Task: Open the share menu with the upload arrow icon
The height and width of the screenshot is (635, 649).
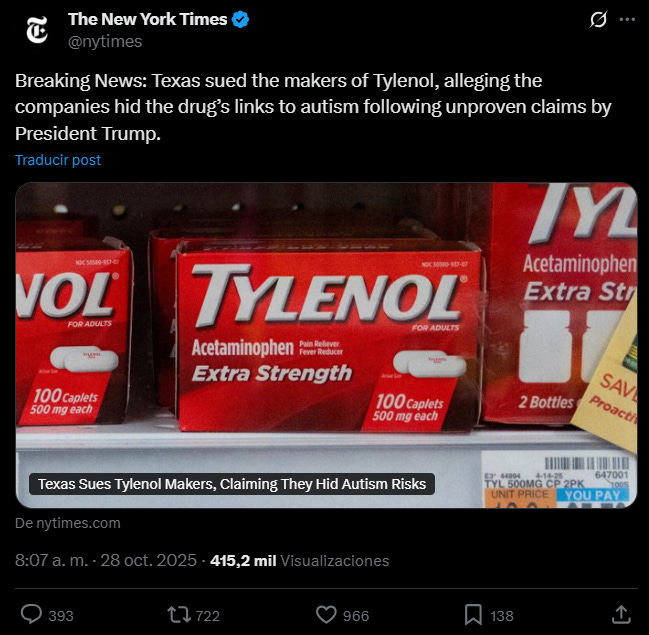Action: tap(621, 614)
